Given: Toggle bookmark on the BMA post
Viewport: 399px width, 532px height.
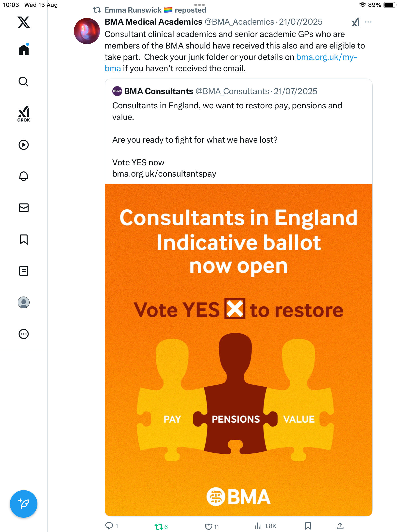Looking at the screenshot, I should 308,526.
